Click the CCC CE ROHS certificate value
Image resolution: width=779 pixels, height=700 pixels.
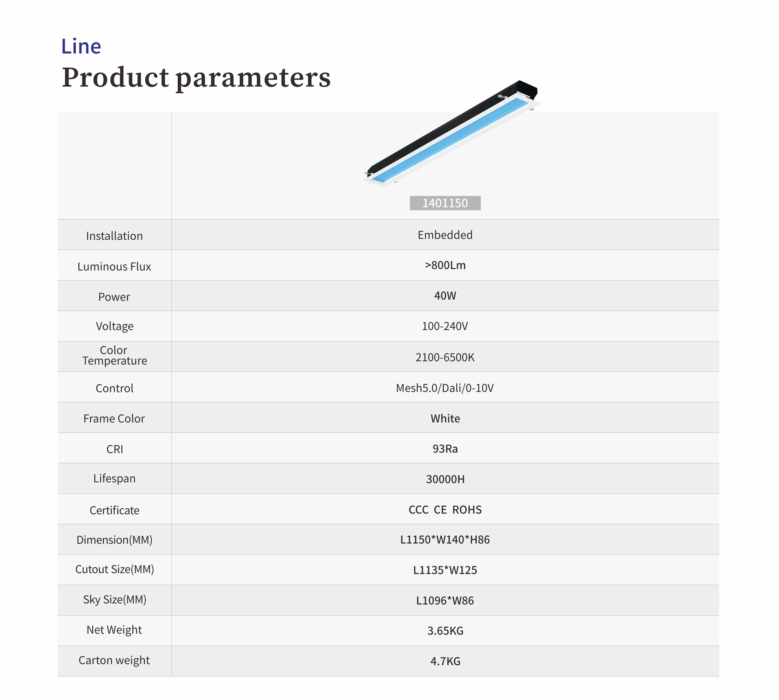[x=445, y=510]
